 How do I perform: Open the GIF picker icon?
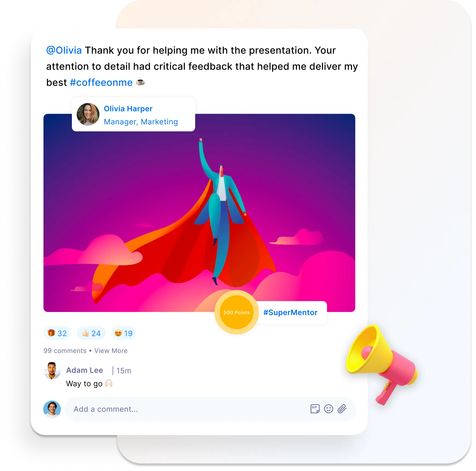click(x=315, y=409)
